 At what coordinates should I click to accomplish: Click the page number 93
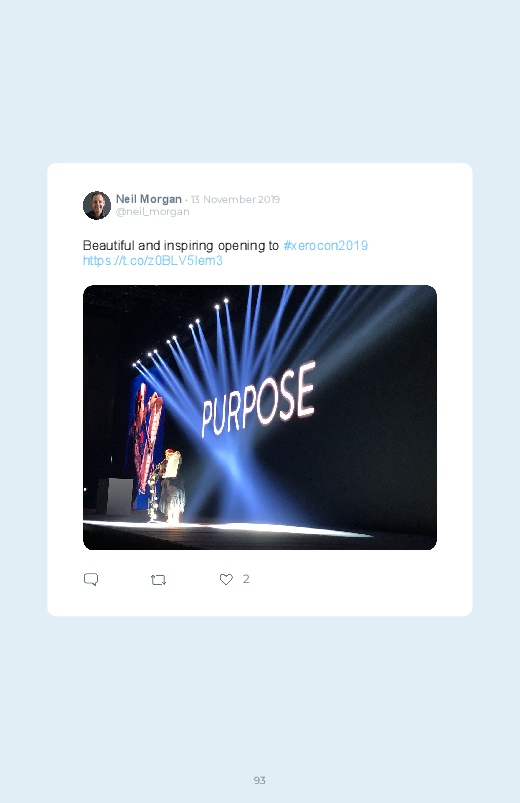click(x=260, y=780)
